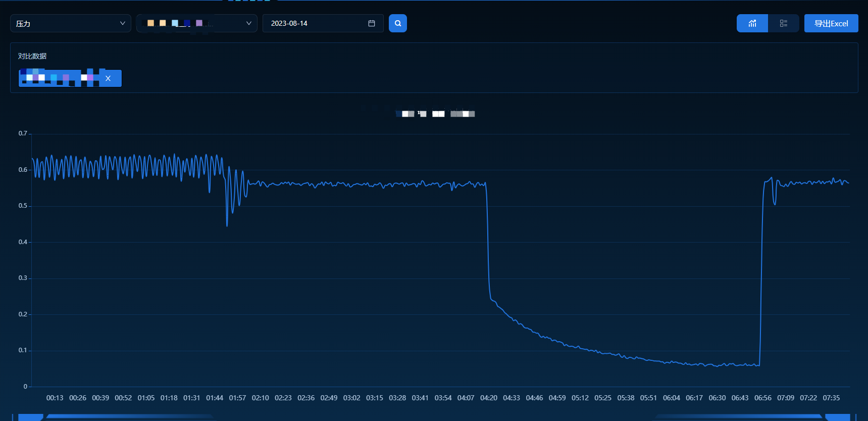Click the 03:41 time axis label

[420, 398]
